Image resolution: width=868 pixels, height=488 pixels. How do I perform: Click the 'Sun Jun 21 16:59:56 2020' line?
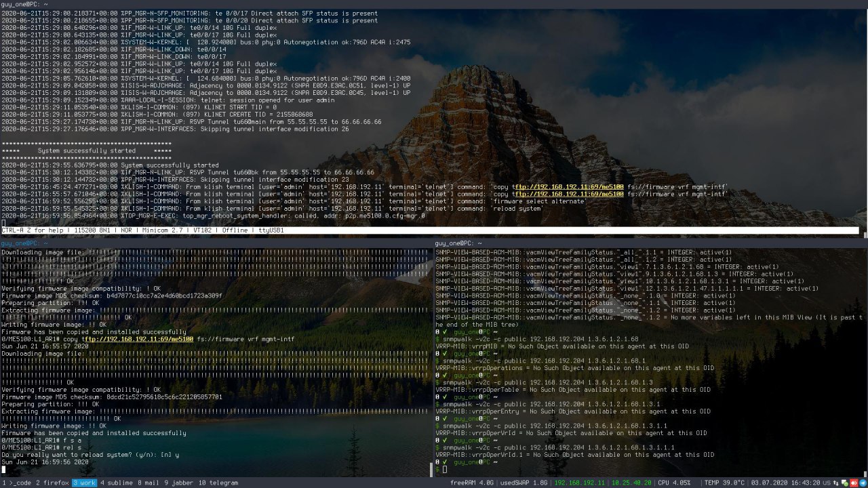point(45,462)
